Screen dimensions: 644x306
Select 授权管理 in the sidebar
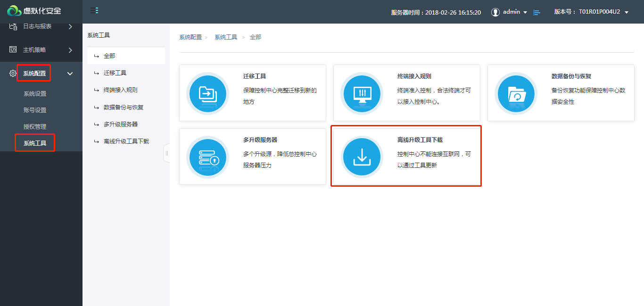[x=35, y=127]
